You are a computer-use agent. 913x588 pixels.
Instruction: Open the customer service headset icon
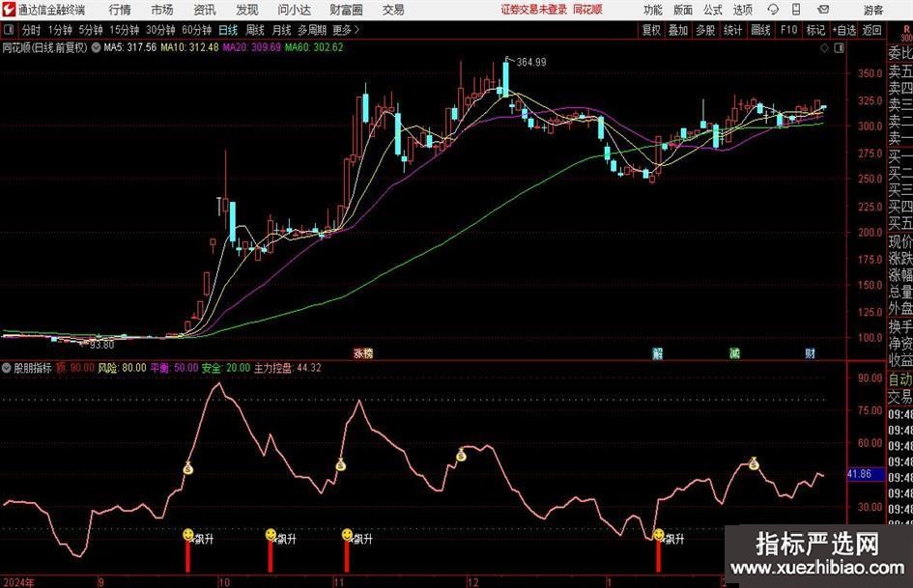point(773,10)
